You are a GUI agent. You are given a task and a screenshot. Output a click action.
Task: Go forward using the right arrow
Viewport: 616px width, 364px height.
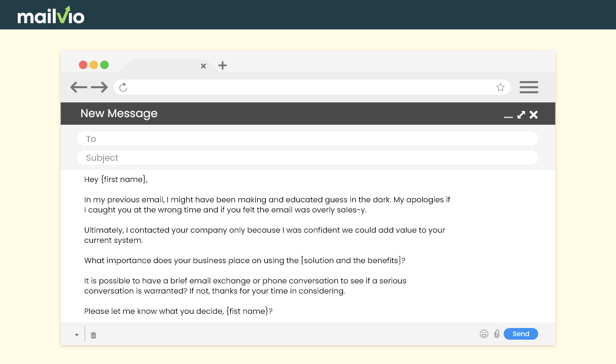[100, 87]
